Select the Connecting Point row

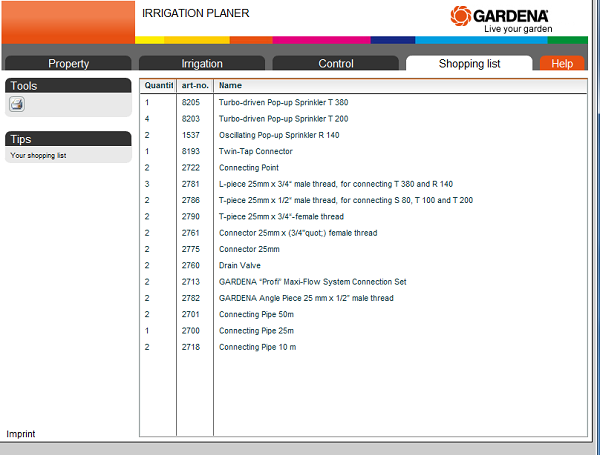tap(363, 168)
